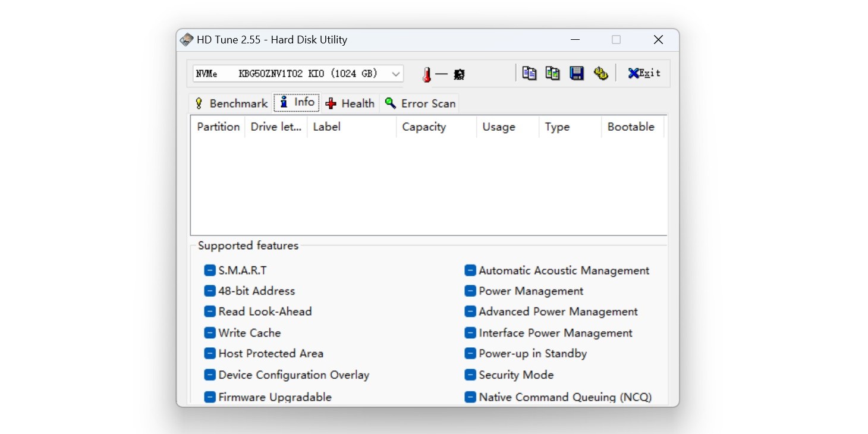868x434 pixels.
Task: Click the Security Mode feature indicator icon
Action: pos(470,375)
